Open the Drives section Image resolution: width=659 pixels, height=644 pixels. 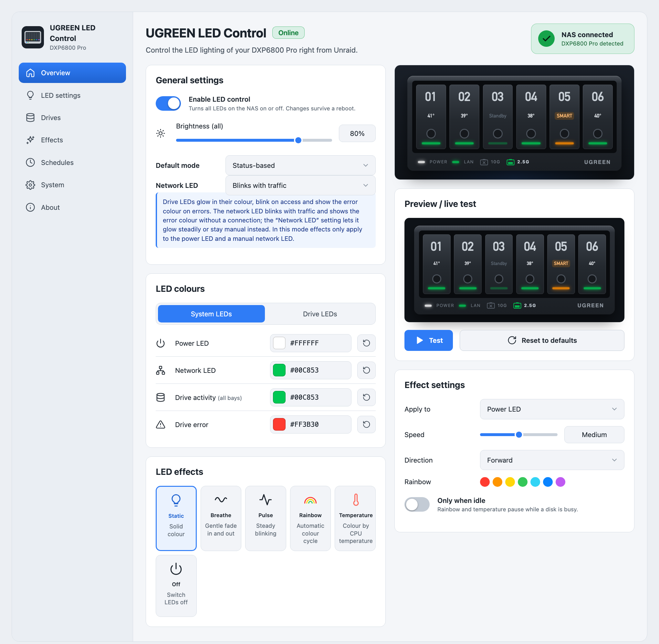point(72,118)
